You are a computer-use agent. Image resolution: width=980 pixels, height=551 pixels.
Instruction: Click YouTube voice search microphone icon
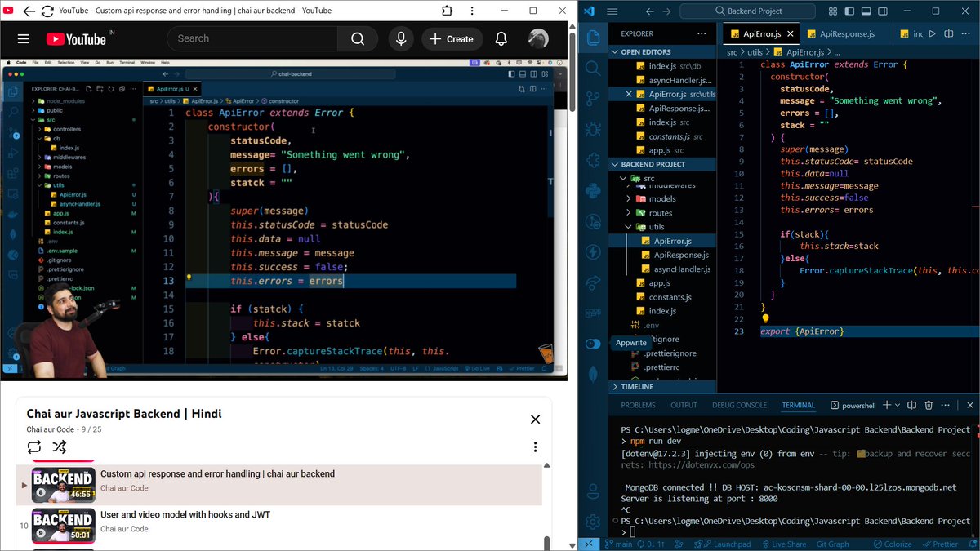[x=400, y=38]
